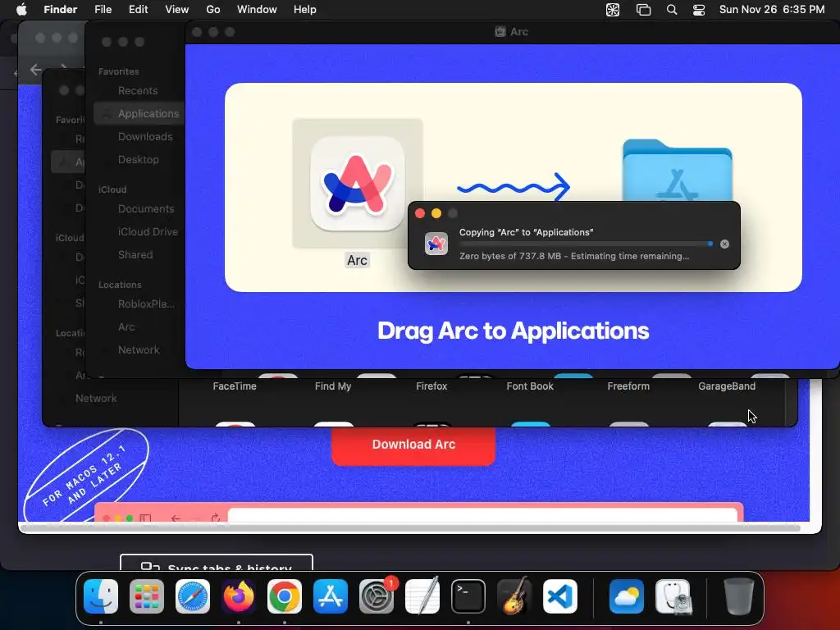Select Network in the rear Finder window
Screen dimensions: 840x630
point(96,398)
